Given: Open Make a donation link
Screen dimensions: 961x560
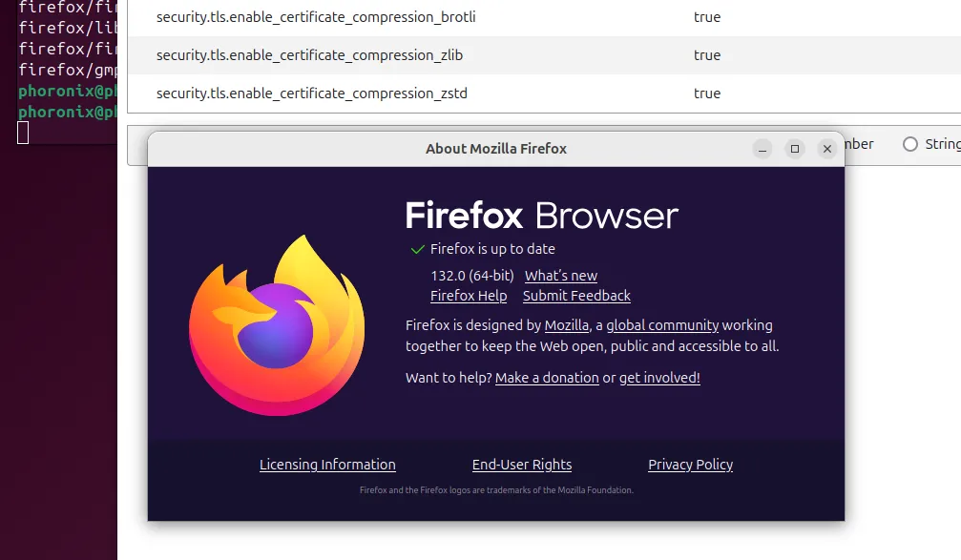Looking at the screenshot, I should pos(547,378).
